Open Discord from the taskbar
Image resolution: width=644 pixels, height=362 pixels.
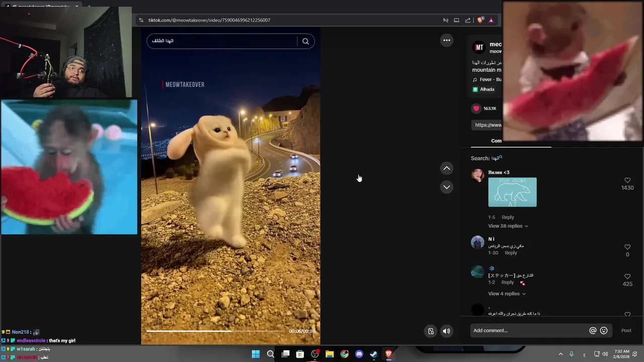pyautogui.click(x=359, y=354)
